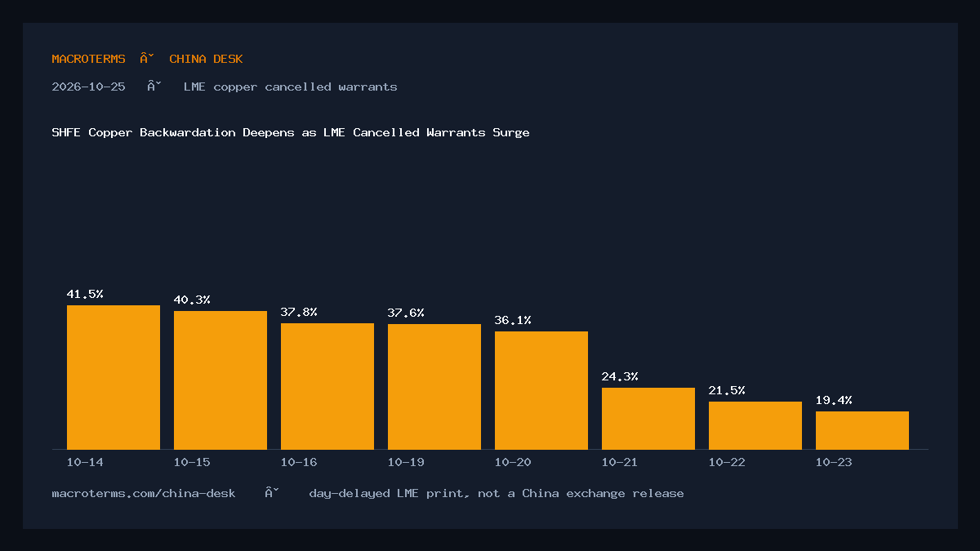Select the 10-19 bar
Image resolution: width=980 pixels, height=551 pixels.
[434, 386]
